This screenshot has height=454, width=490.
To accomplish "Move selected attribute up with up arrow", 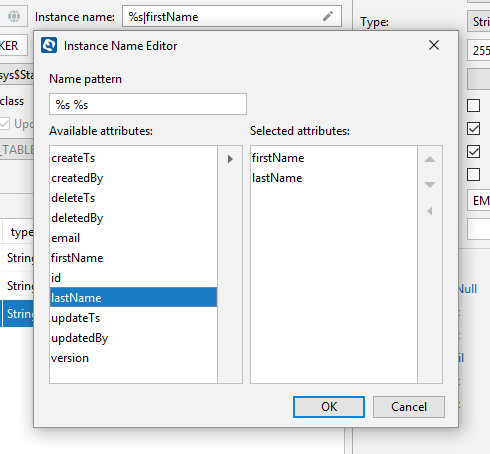I will tap(430, 159).
